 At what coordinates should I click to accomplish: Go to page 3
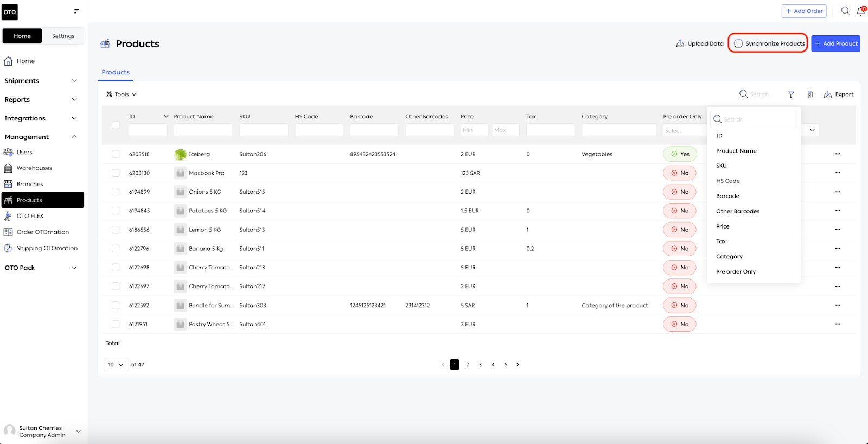(480, 365)
